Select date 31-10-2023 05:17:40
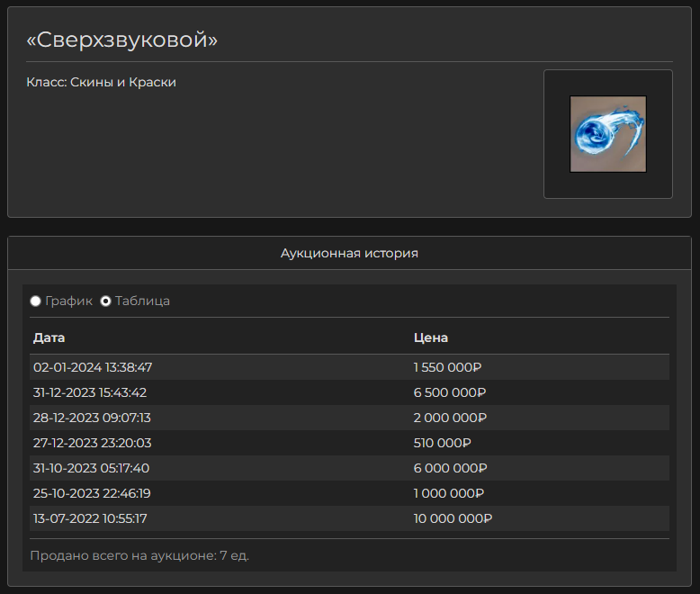 [91, 468]
